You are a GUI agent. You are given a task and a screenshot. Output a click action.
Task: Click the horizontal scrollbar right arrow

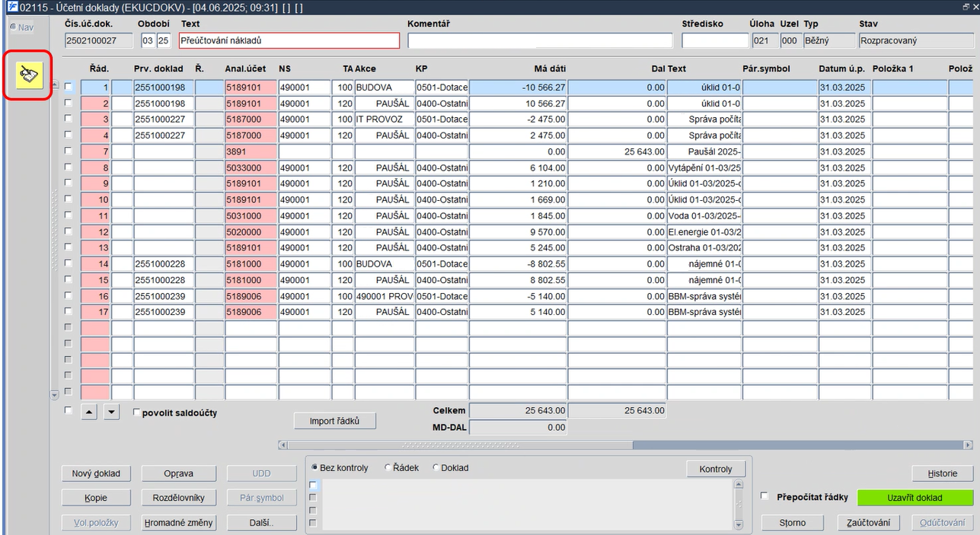[x=969, y=445]
